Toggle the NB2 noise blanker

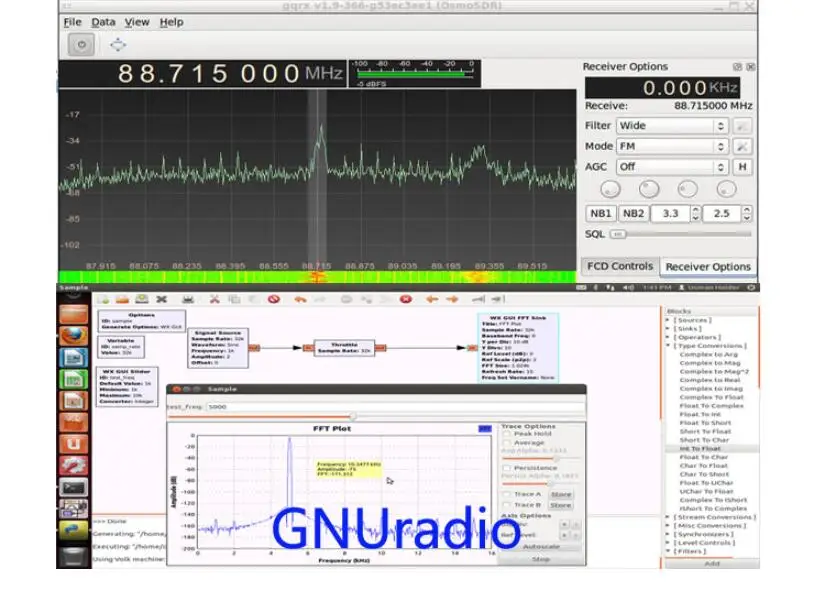[x=633, y=214]
